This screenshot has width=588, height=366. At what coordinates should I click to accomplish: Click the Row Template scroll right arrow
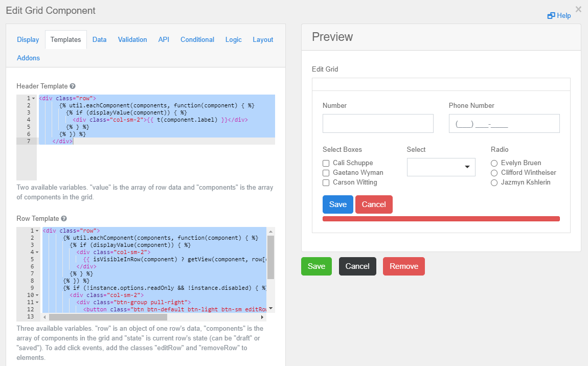pos(262,317)
